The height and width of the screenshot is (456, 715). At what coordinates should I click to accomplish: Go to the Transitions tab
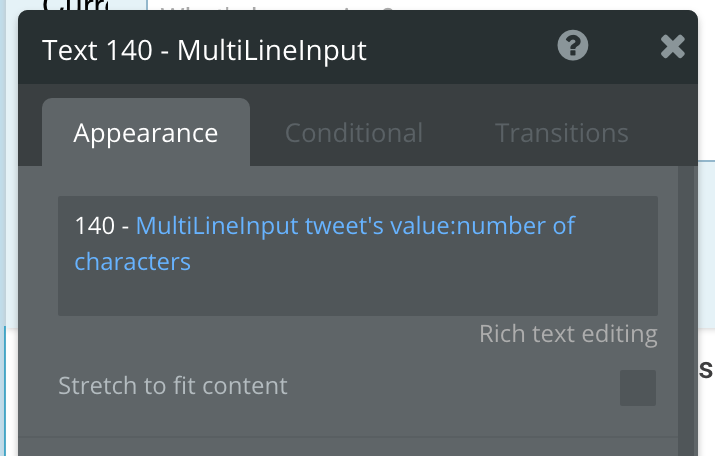[561, 133]
